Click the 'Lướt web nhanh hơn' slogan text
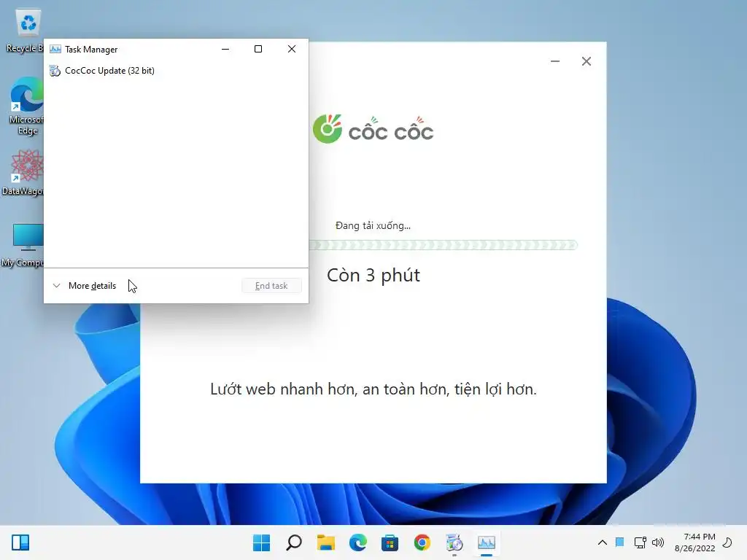747x560 pixels. [x=373, y=389]
